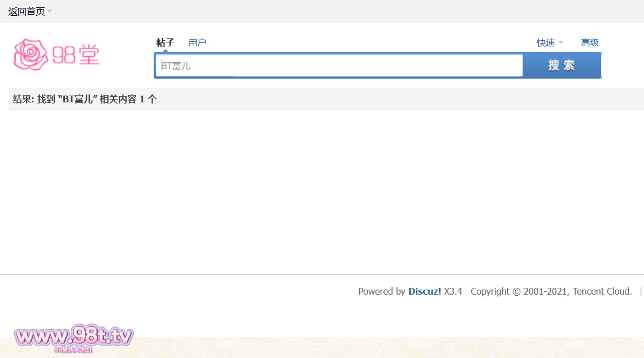Click the vertical separator after Tencent Cloud
Image resolution: width=644 pixels, height=358 pixels.
[x=641, y=291]
